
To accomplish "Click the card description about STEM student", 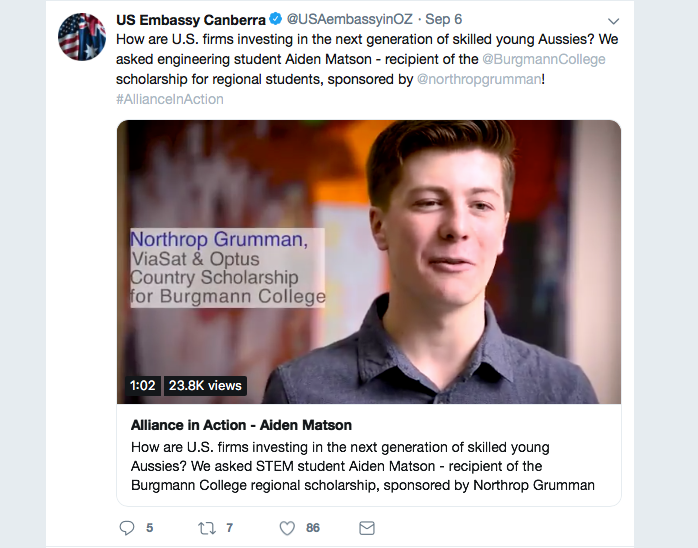I will (362, 466).
